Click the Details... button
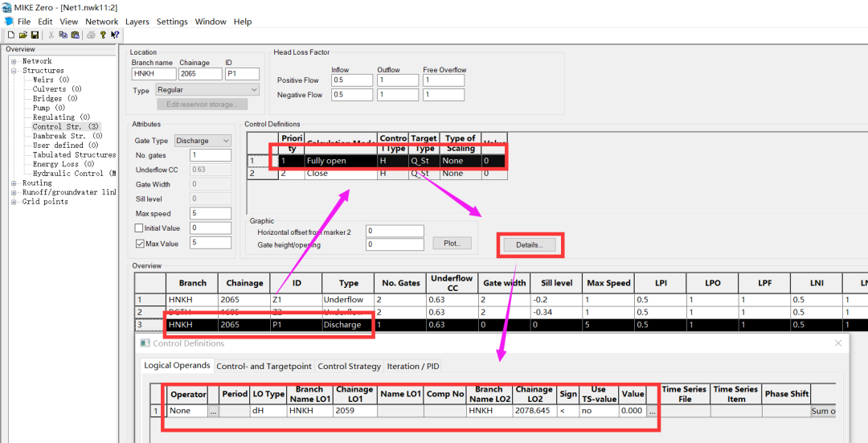The height and width of the screenshot is (443, 868). pos(529,244)
